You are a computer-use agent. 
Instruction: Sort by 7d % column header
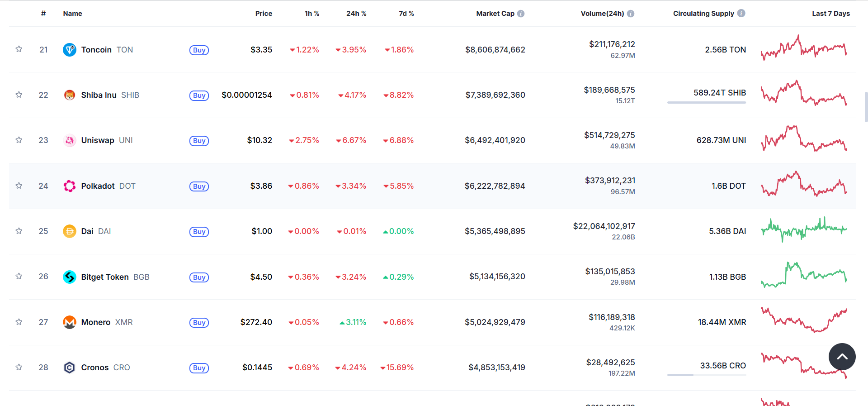point(406,14)
